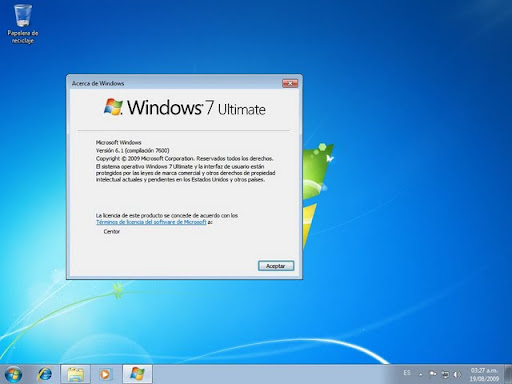
Task: Click the Windows flag logo in the dialog
Action: [113, 107]
